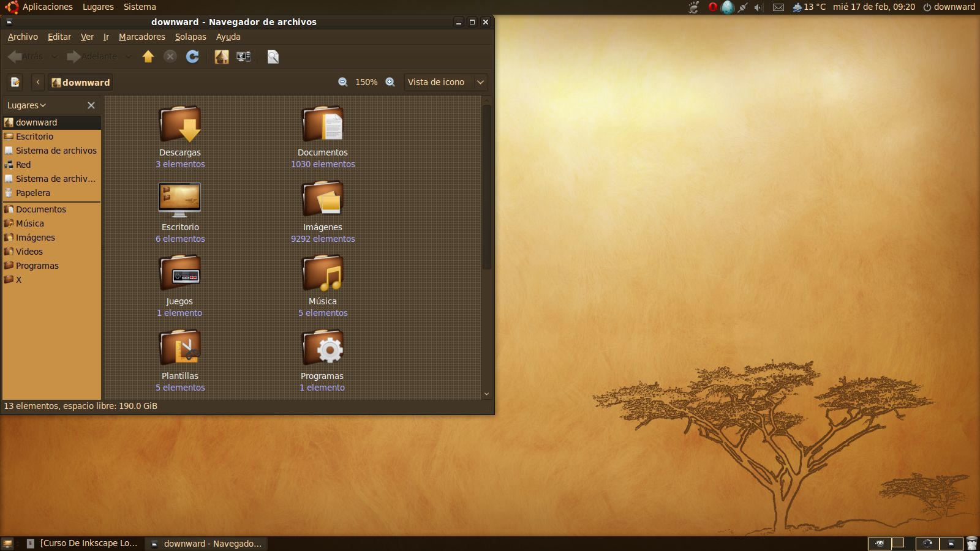Screen dimensions: 980x551
Task: Open the mail envelope indicator
Action: [778, 7]
